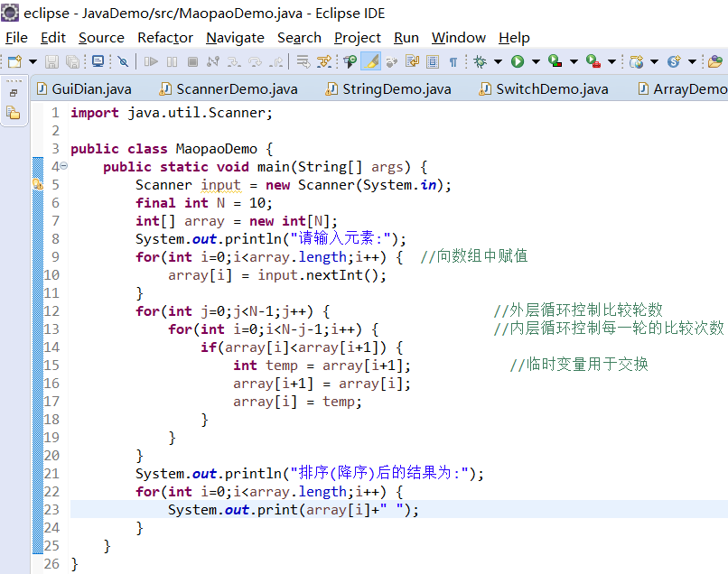Image resolution: width=728 pixels, height=574 pixels.
Task: Click 'nextInt()' on line 10
Action: (x=342, y=275)
